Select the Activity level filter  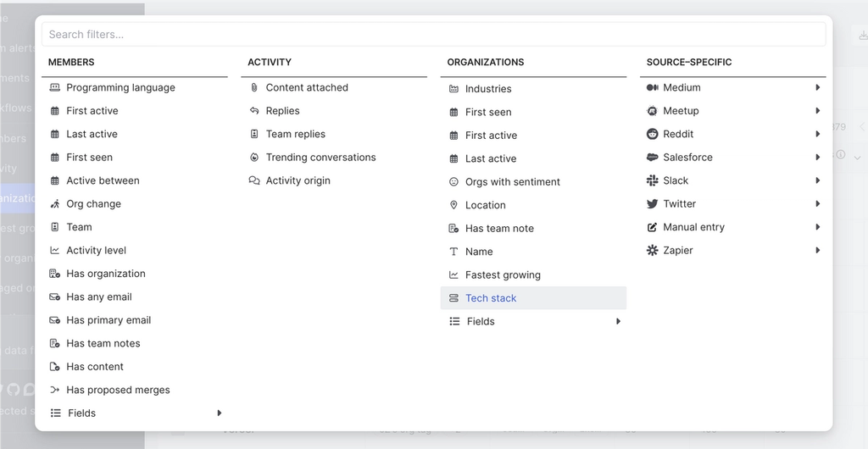click(96, 251)
